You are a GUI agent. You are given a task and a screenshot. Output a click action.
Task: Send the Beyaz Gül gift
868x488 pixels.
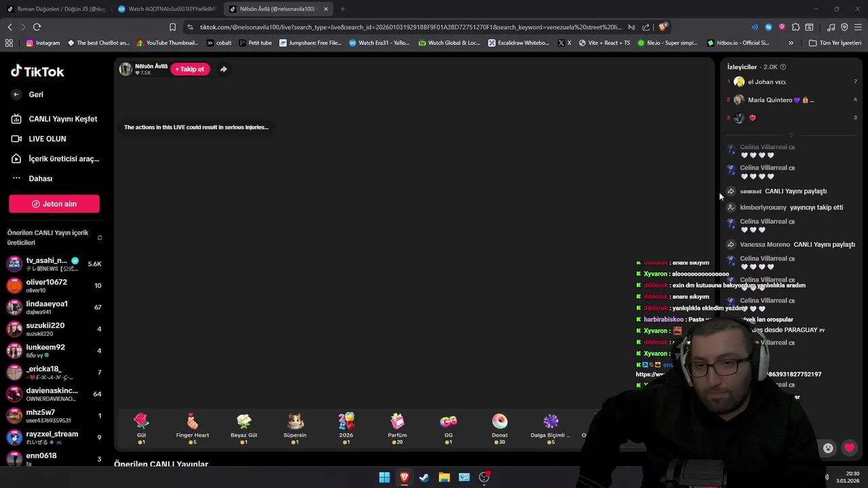[243, 428]
